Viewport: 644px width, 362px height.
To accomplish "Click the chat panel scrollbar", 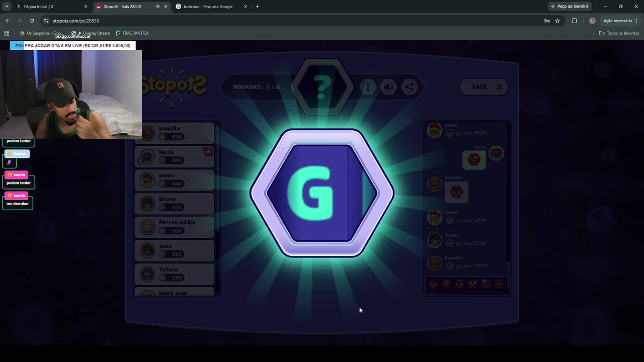I will tap(508, 265).
